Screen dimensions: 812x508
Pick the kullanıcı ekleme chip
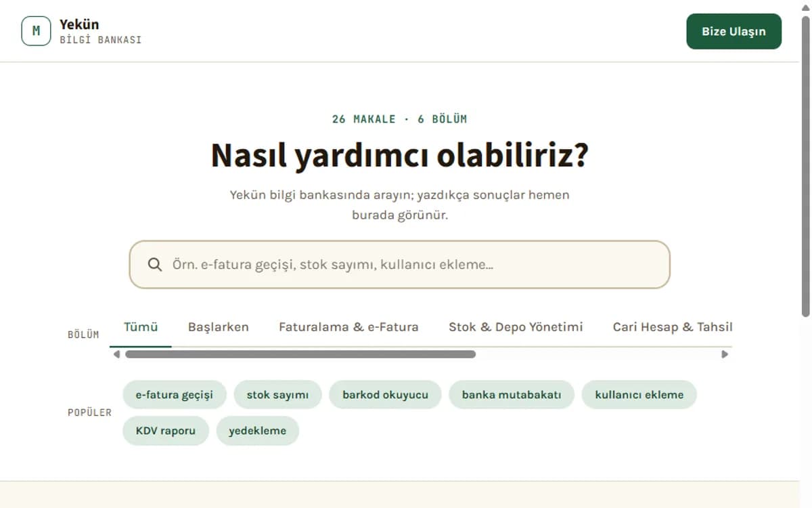click(639, 395)
